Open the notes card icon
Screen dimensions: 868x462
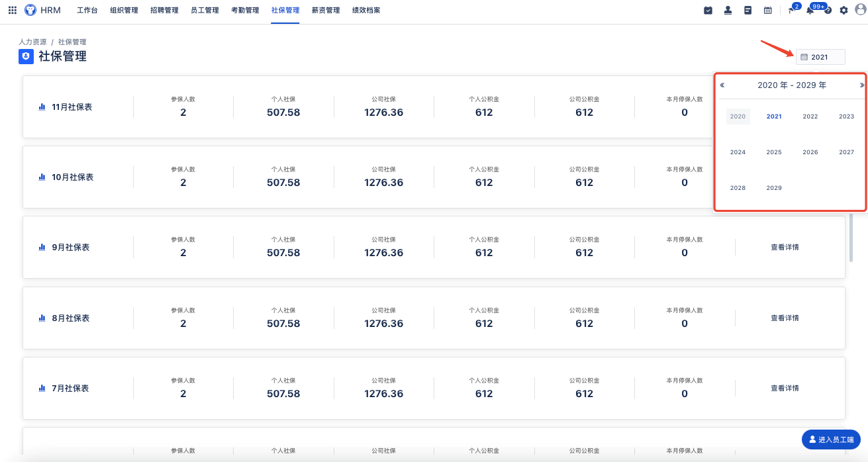748,10
